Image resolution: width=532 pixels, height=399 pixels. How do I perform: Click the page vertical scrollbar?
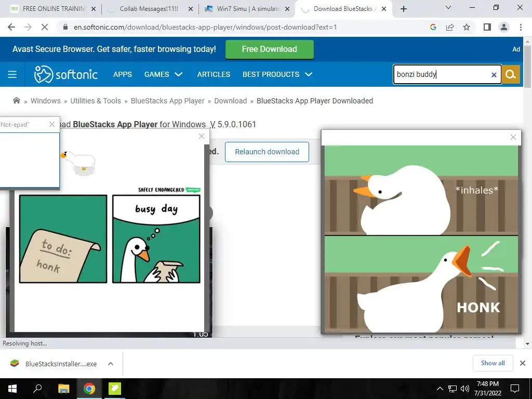(528, 66)
